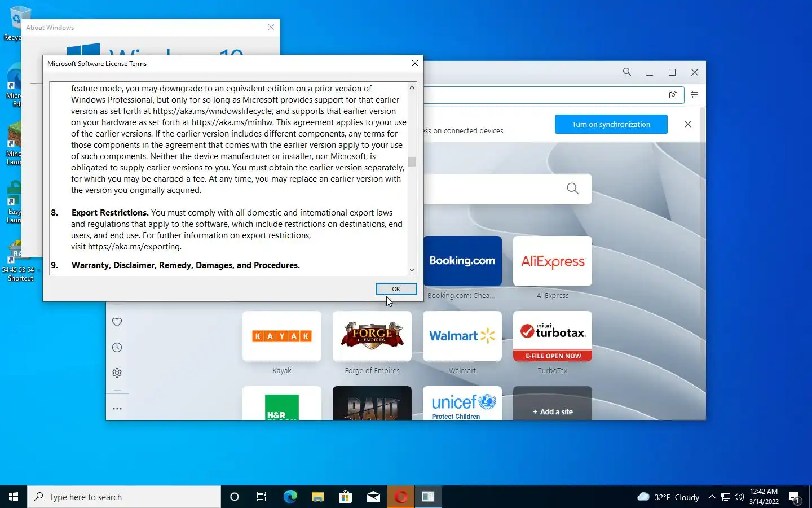The width and height of the screenshot is (812, 508).
Task: Click the taskbar search box
Action: [124, 497]
